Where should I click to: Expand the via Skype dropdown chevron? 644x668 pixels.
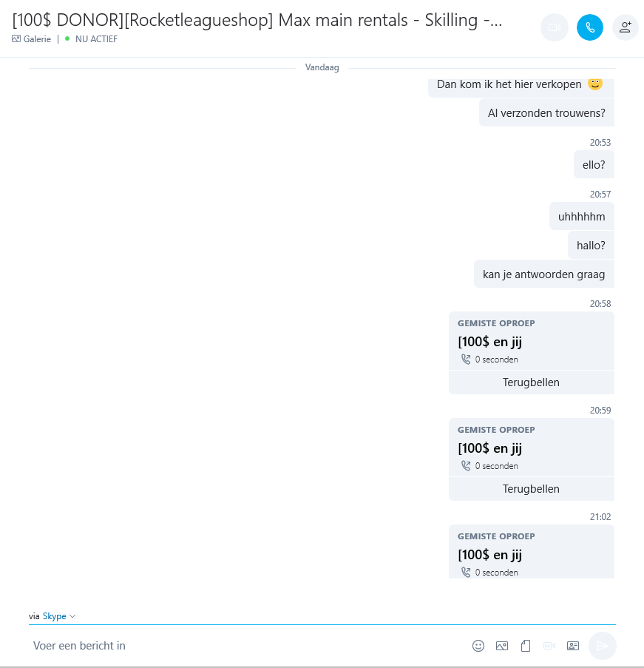click(72, 616)
